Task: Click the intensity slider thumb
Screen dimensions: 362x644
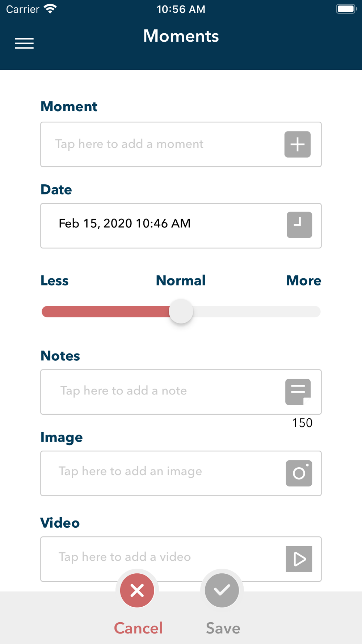Action: pos(181,311)
